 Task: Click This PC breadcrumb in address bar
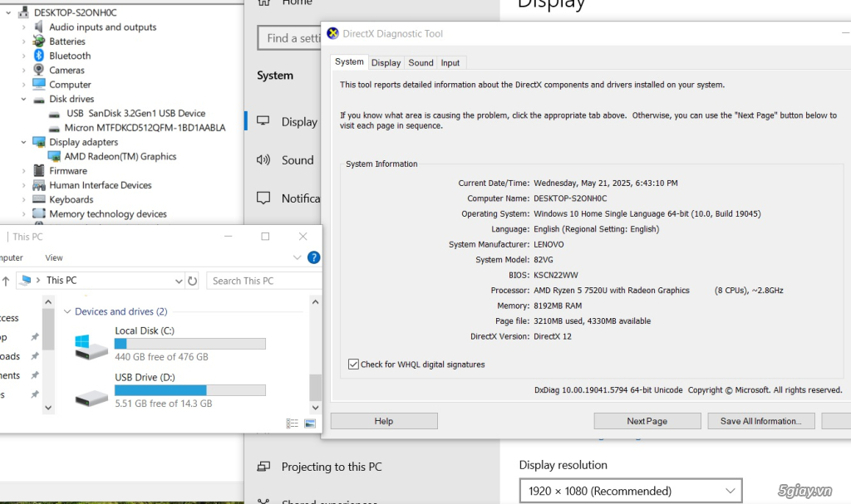[x=61, y=281]
